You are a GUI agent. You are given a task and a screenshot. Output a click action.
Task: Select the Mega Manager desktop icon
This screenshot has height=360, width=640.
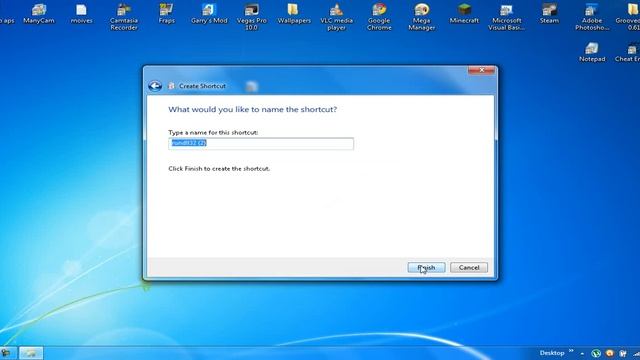(x=422, y=17)
